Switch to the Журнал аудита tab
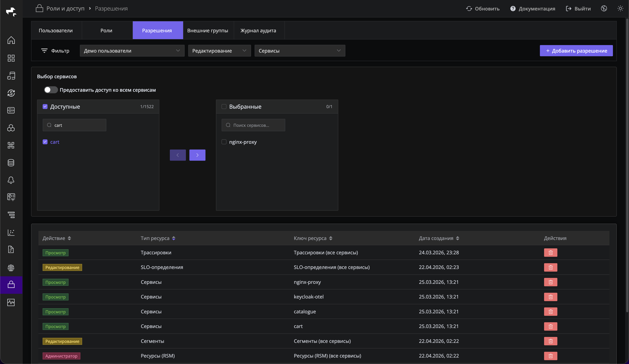 click(x=258, y=30)
